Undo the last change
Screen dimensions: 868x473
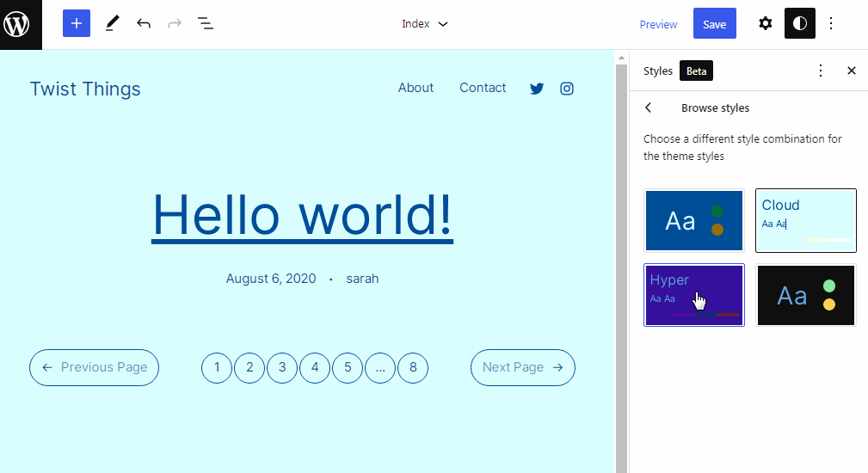pyautogui.click(x=144, y=24)
